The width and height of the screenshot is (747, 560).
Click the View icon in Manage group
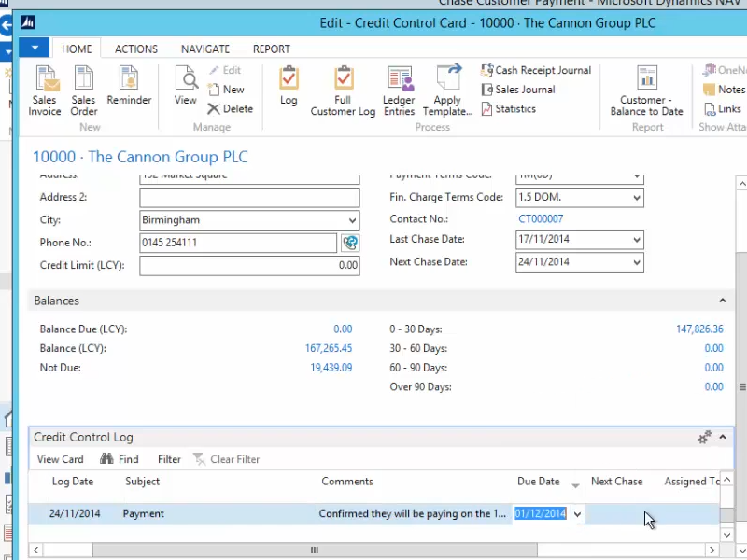pos(185,86)
